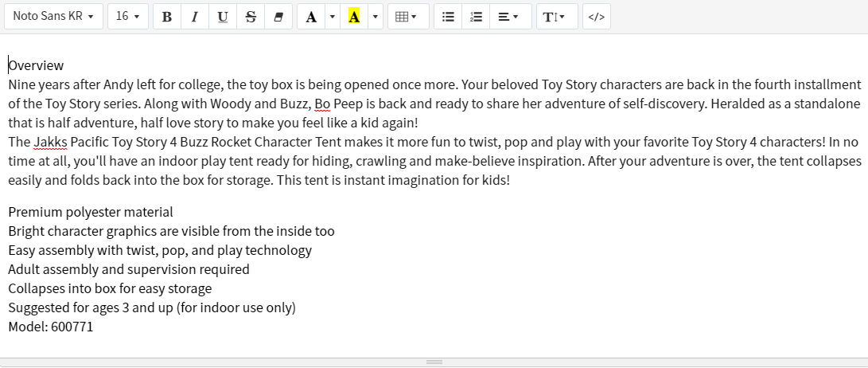868x368 pixels.
Task: Click the text 'Model: 600771'
Action: tap(51, 327)
